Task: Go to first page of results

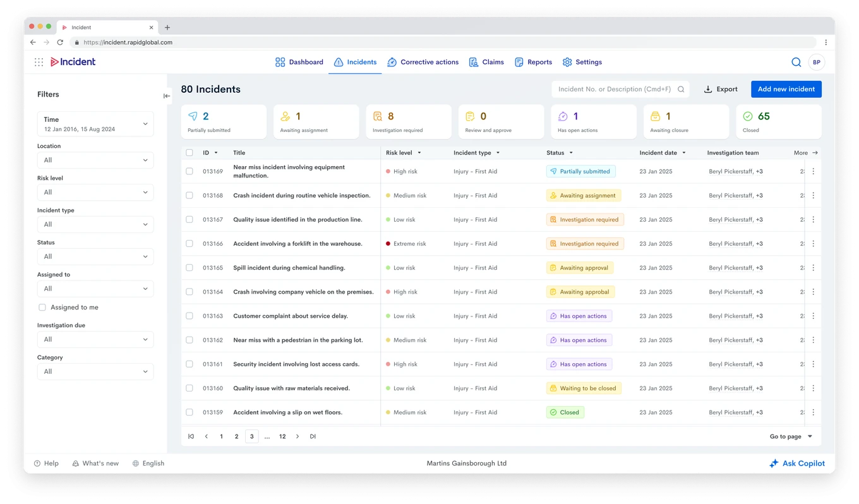Action: (191, 436)
